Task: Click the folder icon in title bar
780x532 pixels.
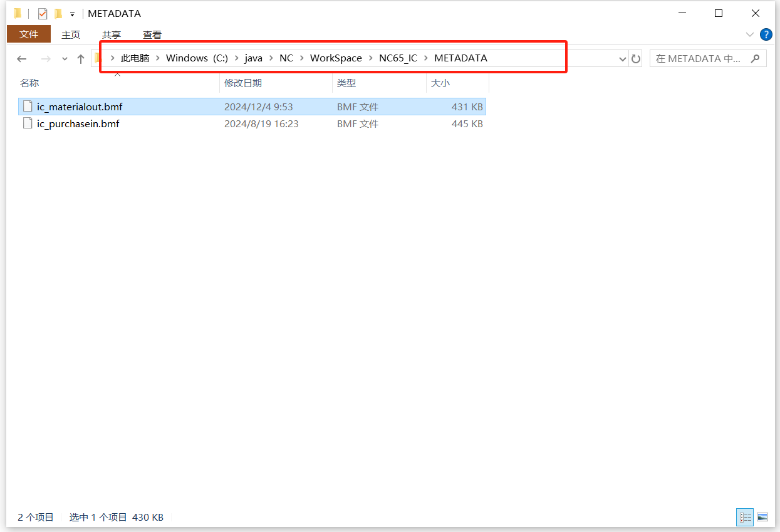Action: [x=18, y=13]
